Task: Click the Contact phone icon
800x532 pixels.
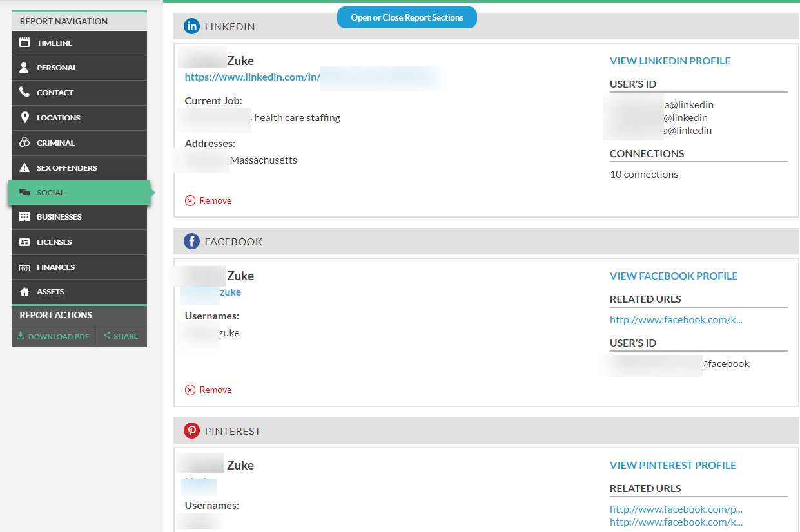Action: click(x=24, y=92)
